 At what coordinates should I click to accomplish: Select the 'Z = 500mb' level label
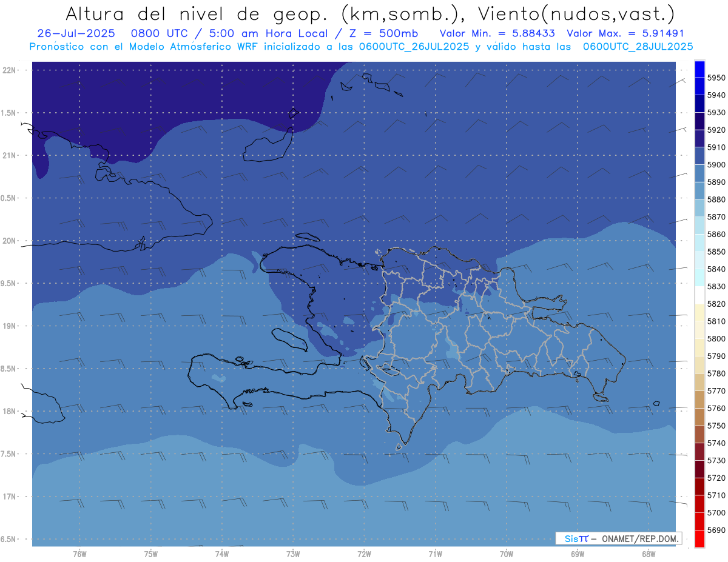pyautogui.click(x=381, y=33)
